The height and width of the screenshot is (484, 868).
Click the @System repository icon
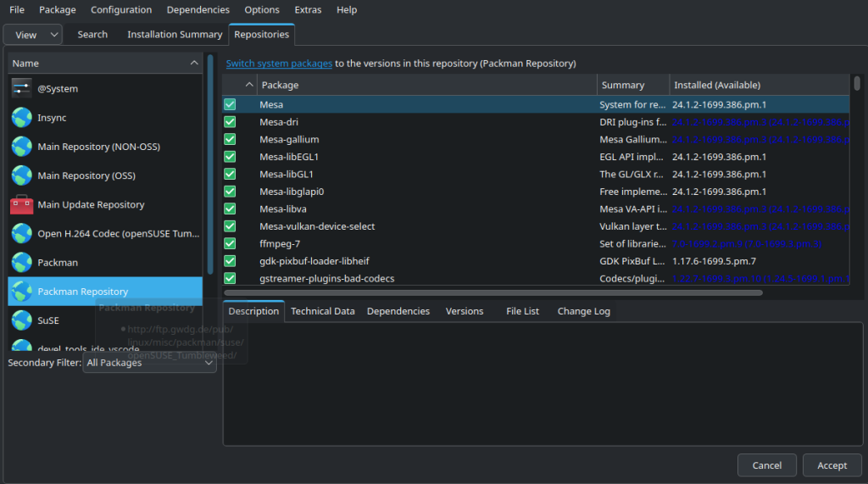21,89
